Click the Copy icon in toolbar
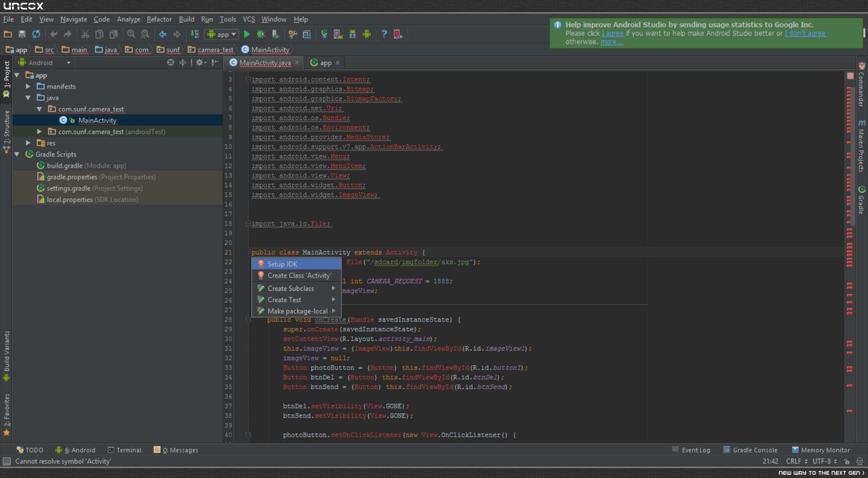The image size is (868, 478). (99, 34)
